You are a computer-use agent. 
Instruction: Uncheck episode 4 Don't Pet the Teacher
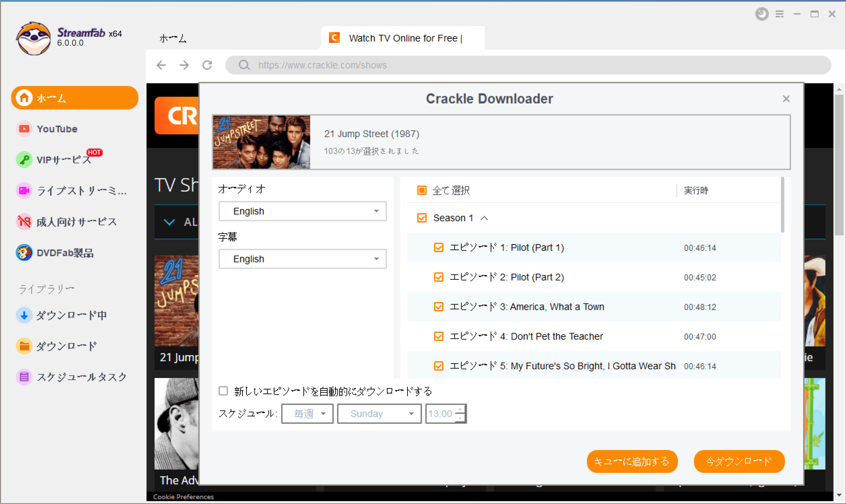pyautogui.click(x=438, y=336)
